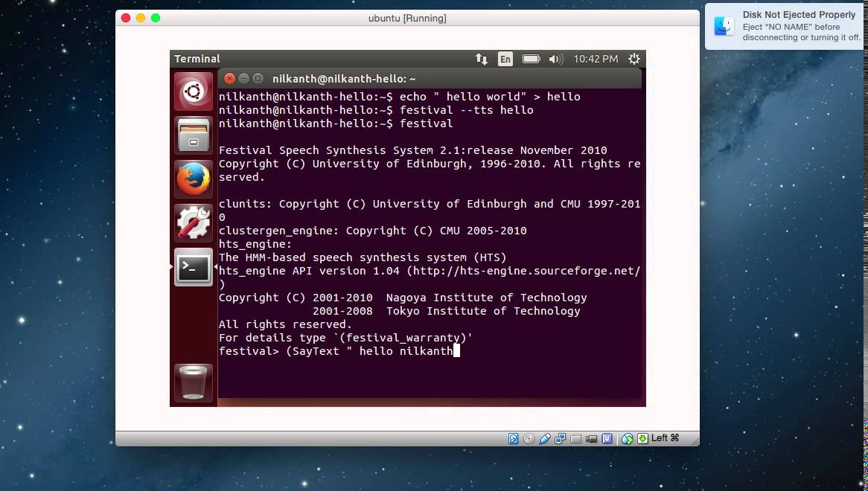Viewport: 868px width, 491px height.
Task: Open the 10:42 PM clock menu
Action: [x=596, y=59]
